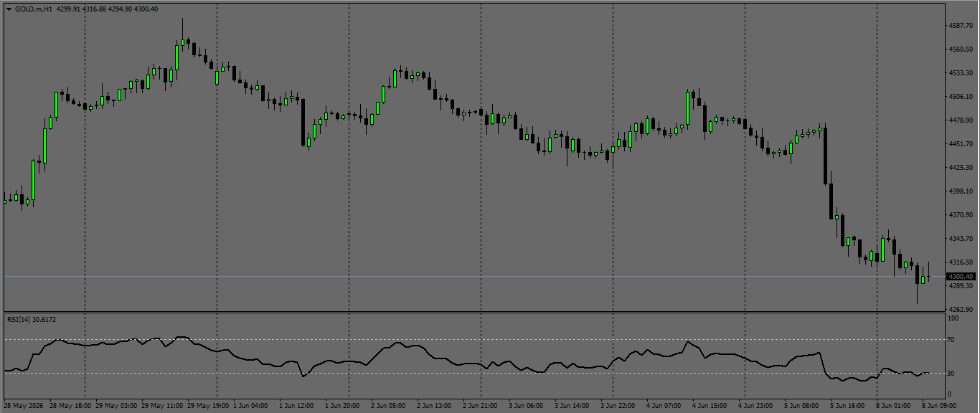Click the 4 Jun 07:00 time label
This screenshot has height=413, width=980.
click(664, 406)
